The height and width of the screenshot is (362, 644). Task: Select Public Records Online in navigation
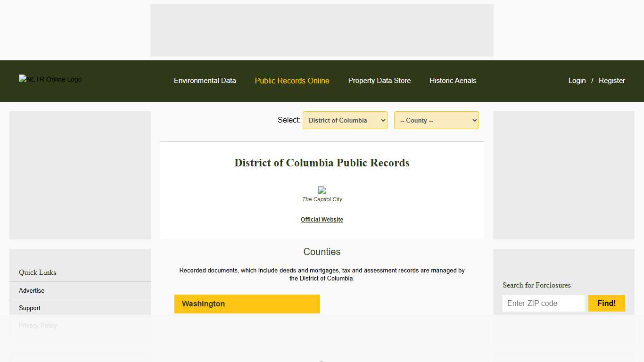pyautogui.click(x=292, y=81)
